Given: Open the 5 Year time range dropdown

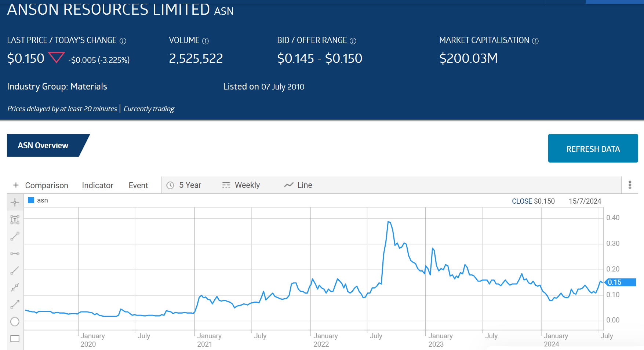Looking at the screenshot, I should click(184, 185).
